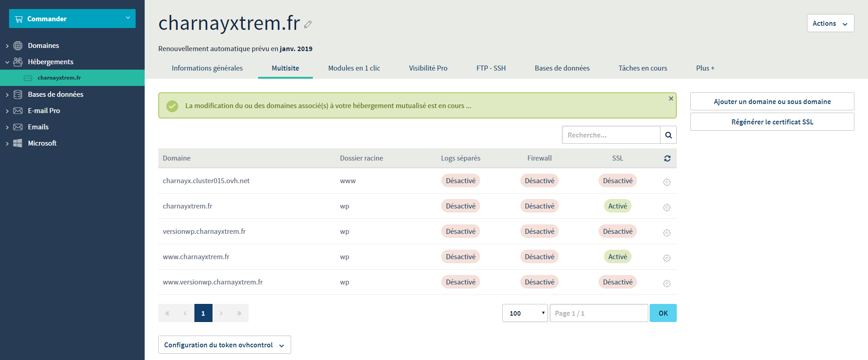
Task: Open gear settings for the charnayxtrem.fr row
Action: [x=666, y=207]
